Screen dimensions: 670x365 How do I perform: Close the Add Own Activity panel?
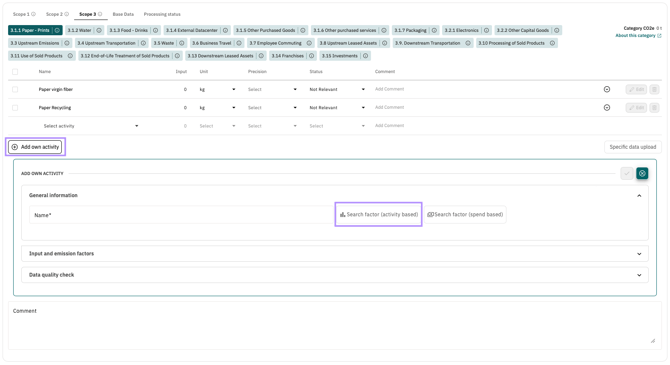pos(642,174)
